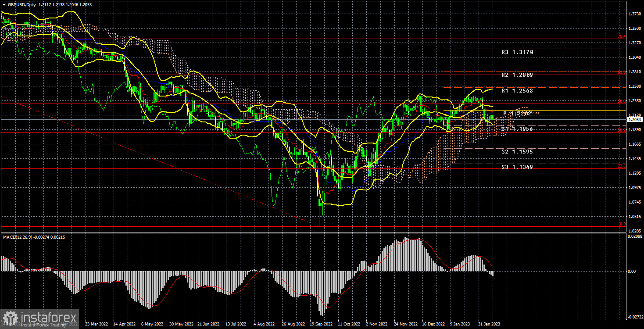Viewport: 644px width, 329px height.
Task: Click the 1.3730 price on the scale
Action: coord(634,14)
